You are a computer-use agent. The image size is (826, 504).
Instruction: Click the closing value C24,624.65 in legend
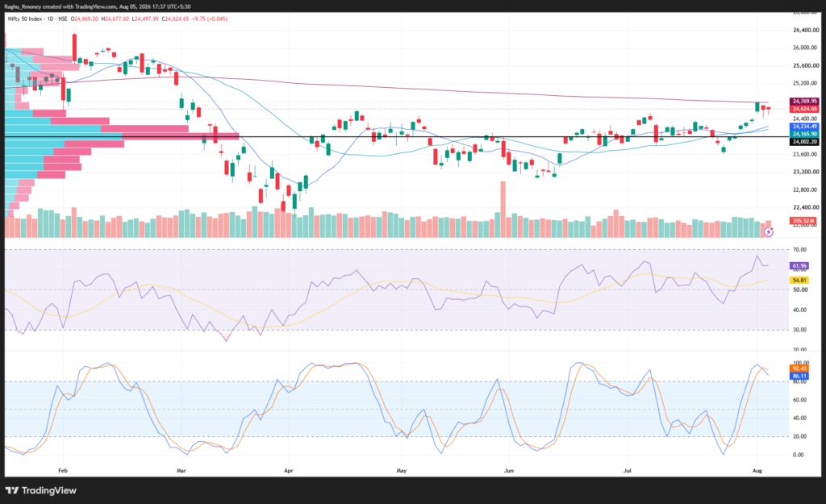click(175, 19)
